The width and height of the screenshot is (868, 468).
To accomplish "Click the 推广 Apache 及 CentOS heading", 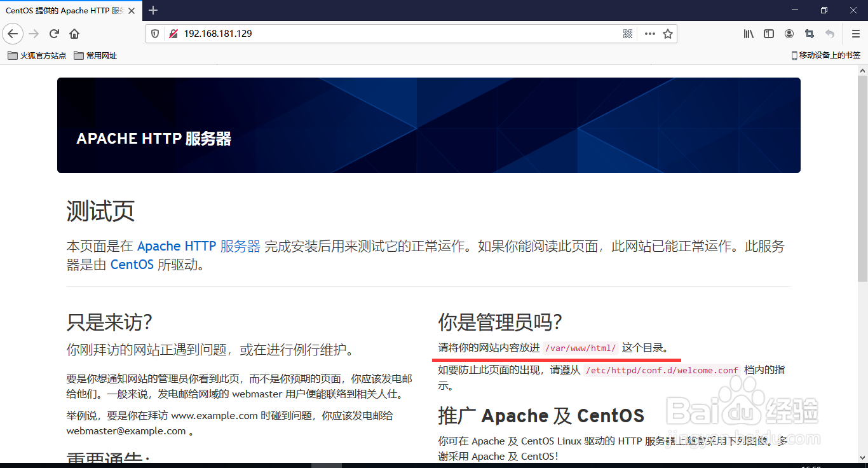I will (541, 416).
